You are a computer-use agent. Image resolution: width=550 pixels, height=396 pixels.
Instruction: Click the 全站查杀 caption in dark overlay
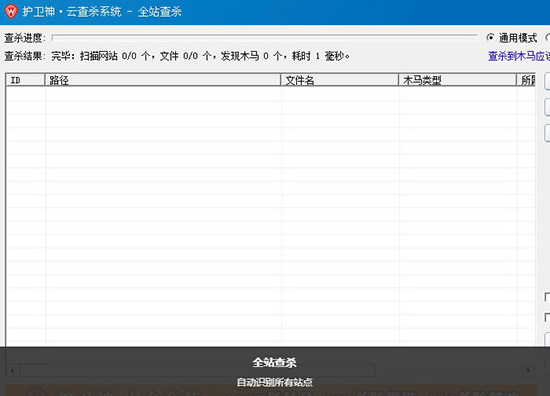(274, 362)
